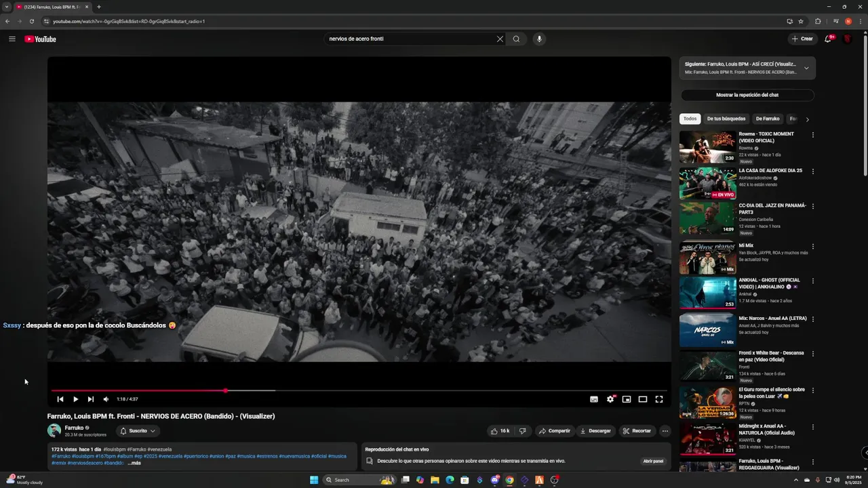Viewport: 868px width, 488px height.
Task: Open options for LA CASA DE ALOFOKE video
Action: coord(813,171)
